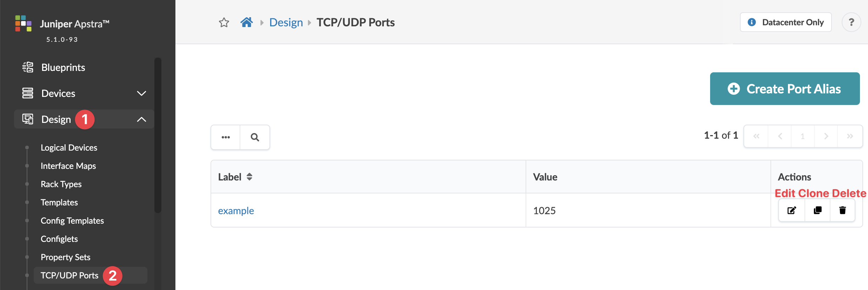This screenshot has width=868, height=290.
Task: Click the Datacenter Only info button
Action: click(786, 22)
